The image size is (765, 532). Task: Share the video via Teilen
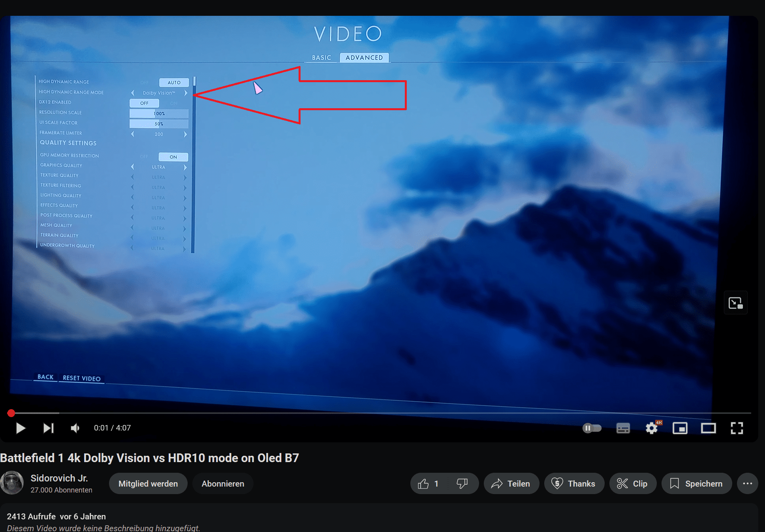511,484
